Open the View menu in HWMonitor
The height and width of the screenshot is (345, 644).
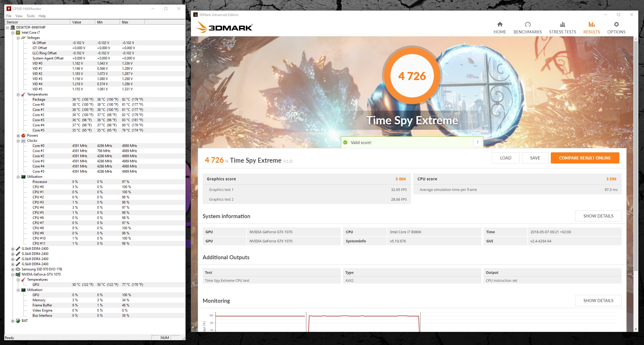(x=19, y=16)
